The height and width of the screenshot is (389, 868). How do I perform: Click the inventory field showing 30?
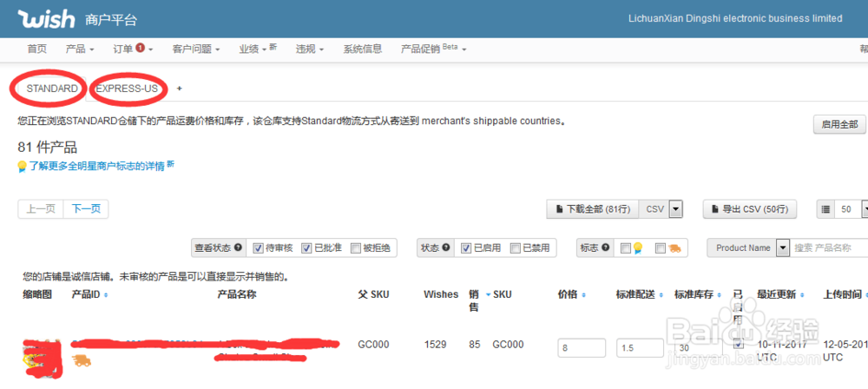click(698, 348)
